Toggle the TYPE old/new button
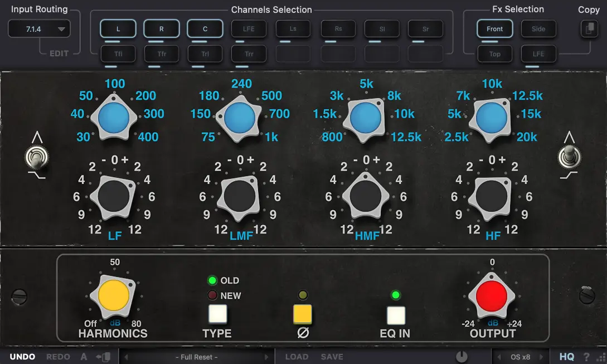Image resolution: width=607 pixels, height=364 pixels. (217, 314)
